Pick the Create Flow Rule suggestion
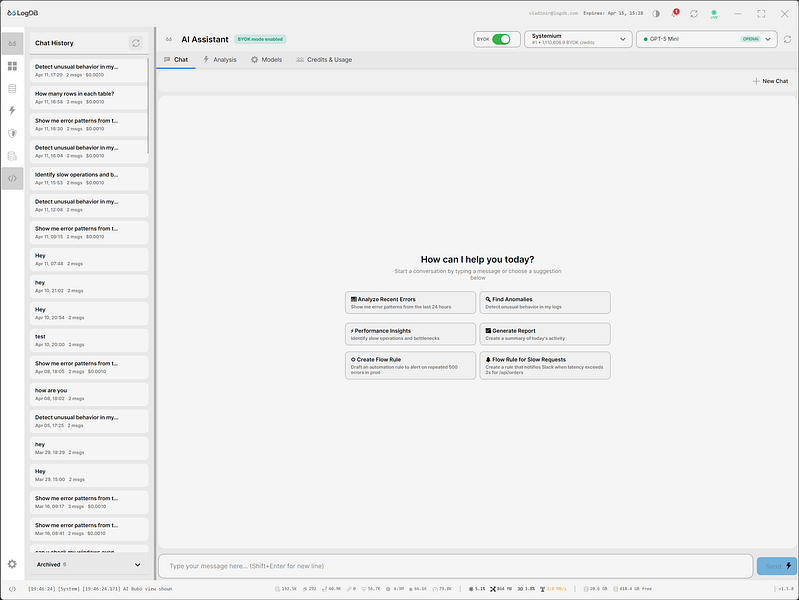This screenshot has width=799, height=600. 410,366
